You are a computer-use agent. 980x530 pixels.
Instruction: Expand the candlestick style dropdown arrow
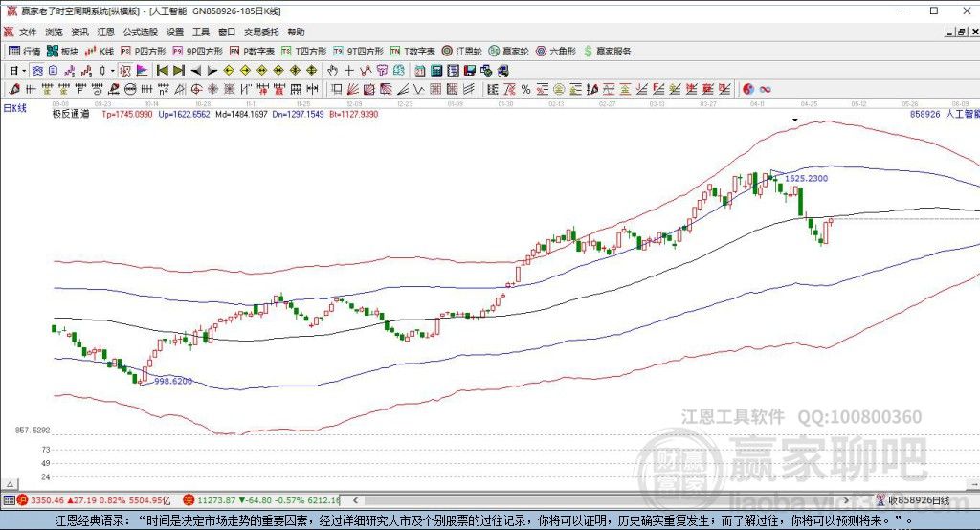pyautogui.click(x=112, y=70)
